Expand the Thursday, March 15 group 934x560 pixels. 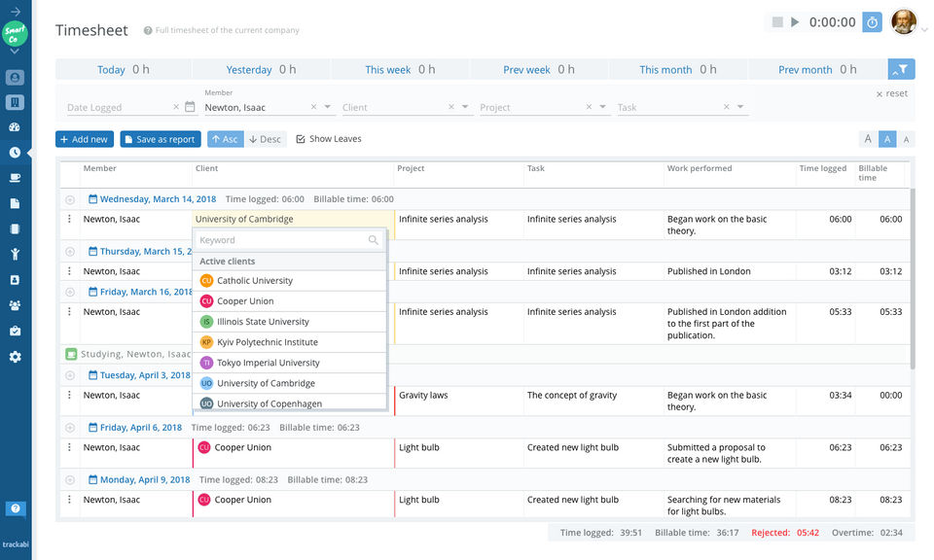[x=70, y=252]
